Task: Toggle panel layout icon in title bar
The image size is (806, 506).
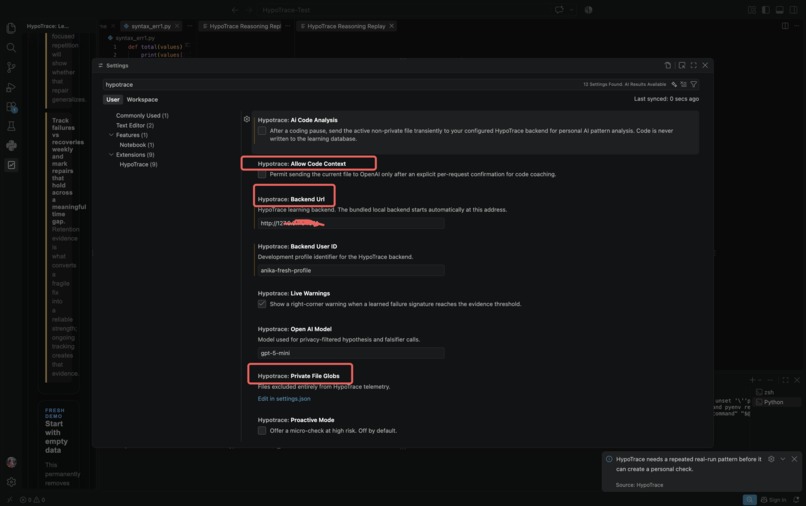Action: tap(779, 10)
